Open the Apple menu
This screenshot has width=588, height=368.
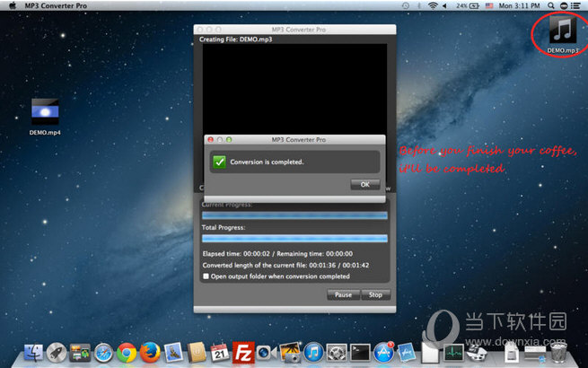[13, 5]
